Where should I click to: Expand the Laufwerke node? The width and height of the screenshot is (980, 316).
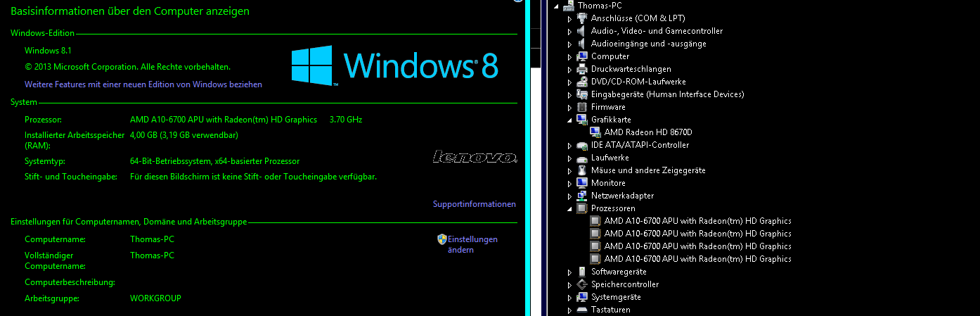tap(570, 158)
